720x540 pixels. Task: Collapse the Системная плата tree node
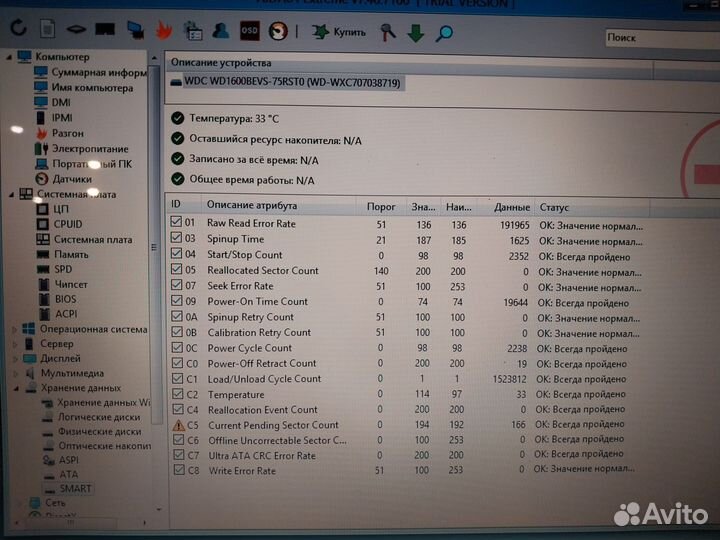[x=11, y=194]
